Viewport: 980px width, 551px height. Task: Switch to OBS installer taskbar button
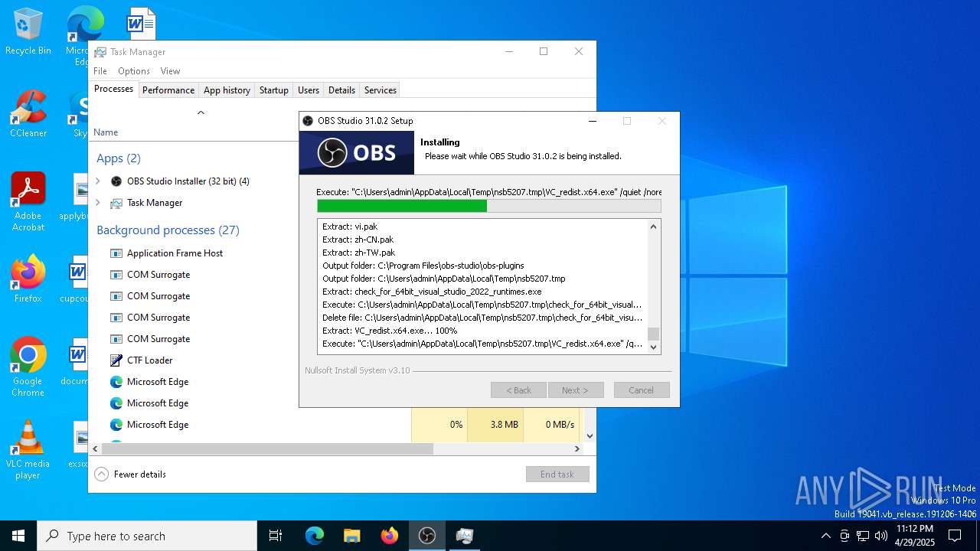click(x=426, y=536)
